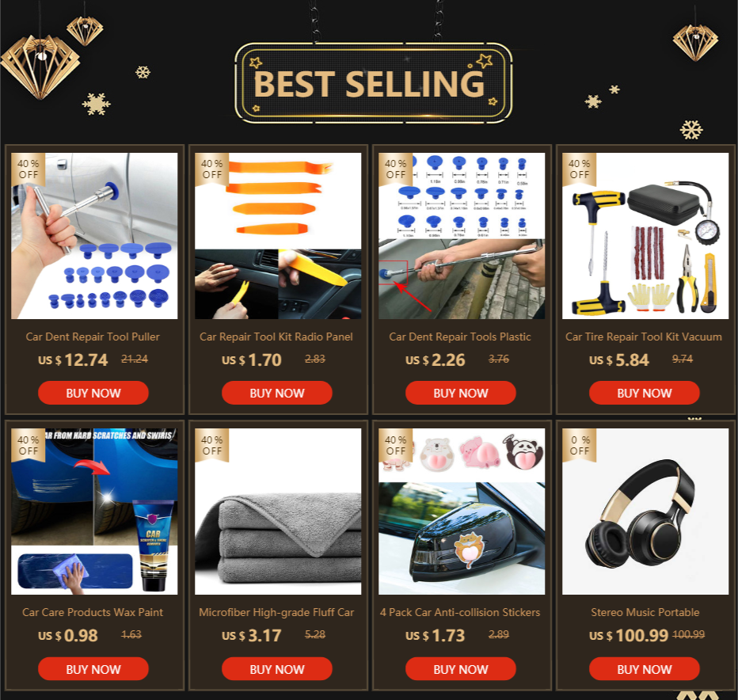
Task: Click BUY NOW for 4 Pack Anti-collision Stickers
Action: point(460,668)
